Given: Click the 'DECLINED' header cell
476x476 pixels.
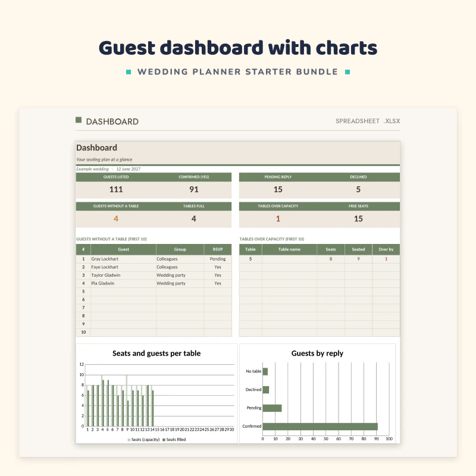Looking at the screenshot, I should click(358, 177).
